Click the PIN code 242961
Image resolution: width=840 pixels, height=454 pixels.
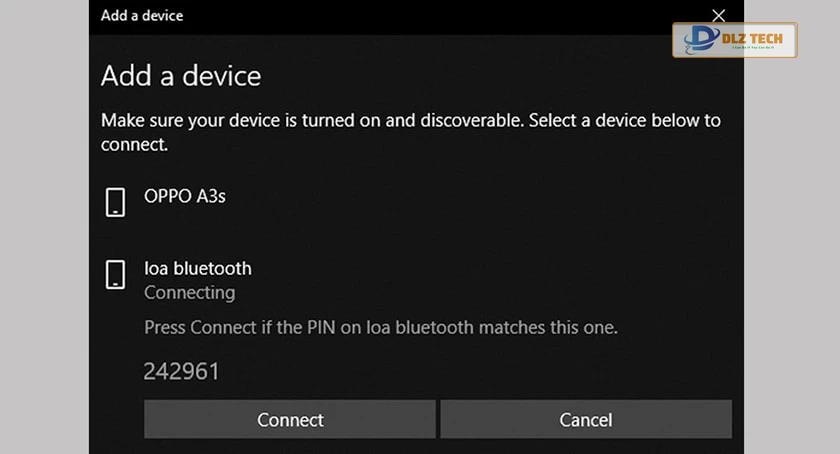click(x=181, y=371)
